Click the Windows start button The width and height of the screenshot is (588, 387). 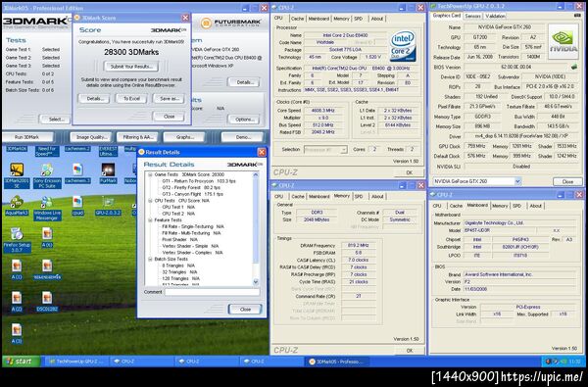[21, 362]
